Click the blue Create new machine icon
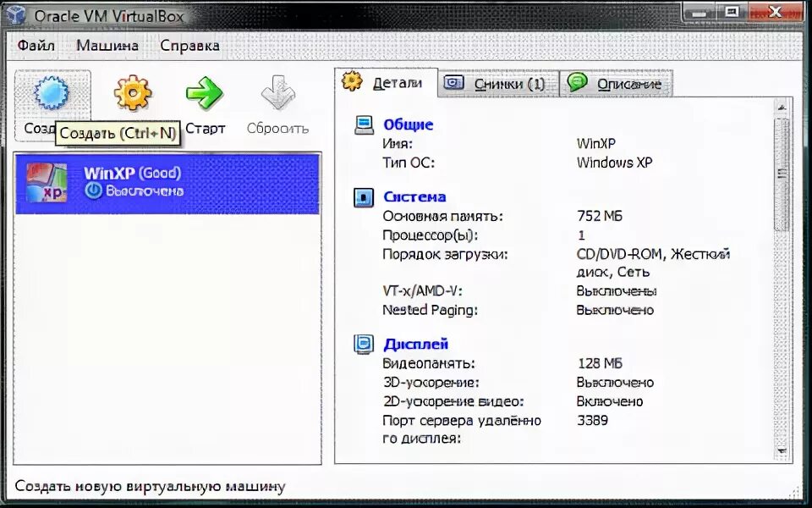Screen dimensions: 812x508 pyautogui.click(x=52, y=93)
